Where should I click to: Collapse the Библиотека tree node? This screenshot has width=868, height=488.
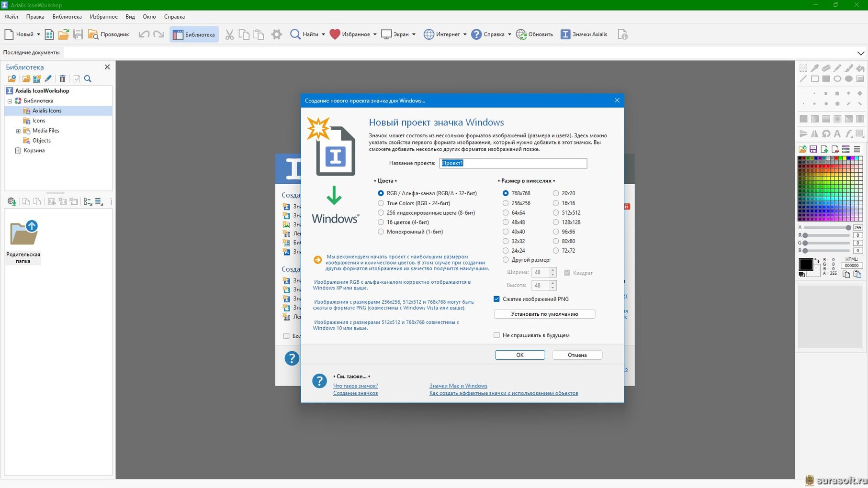tap(10, 101)
